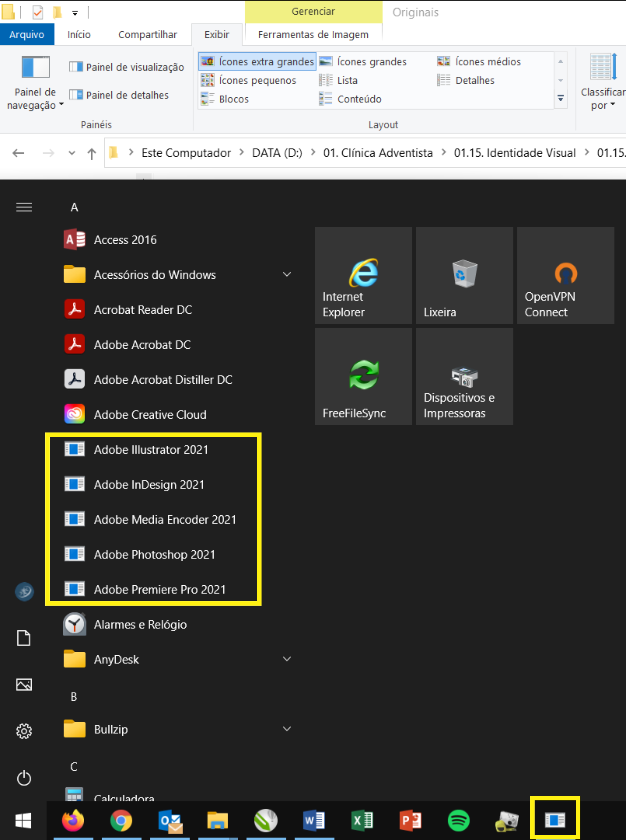Open the Lixeira tile
Image resolution: width=626 pixels, height=840 pixels.
point(464,275)
